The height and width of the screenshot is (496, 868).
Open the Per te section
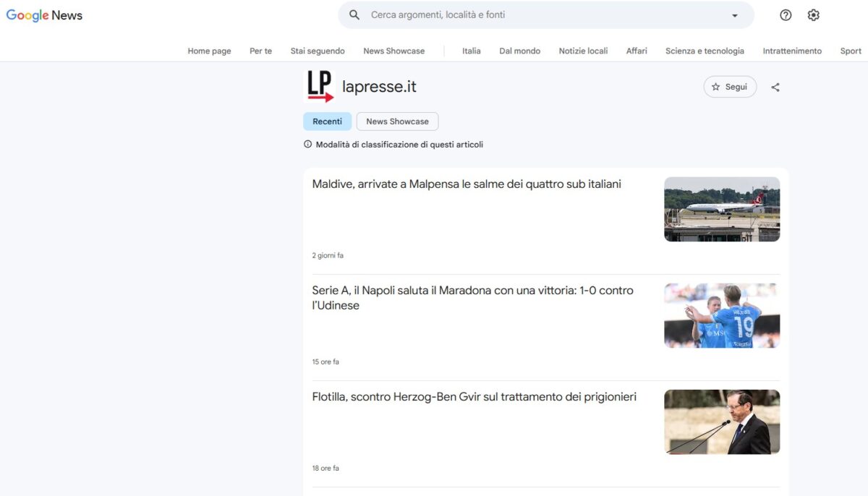(x=261, y=51)
